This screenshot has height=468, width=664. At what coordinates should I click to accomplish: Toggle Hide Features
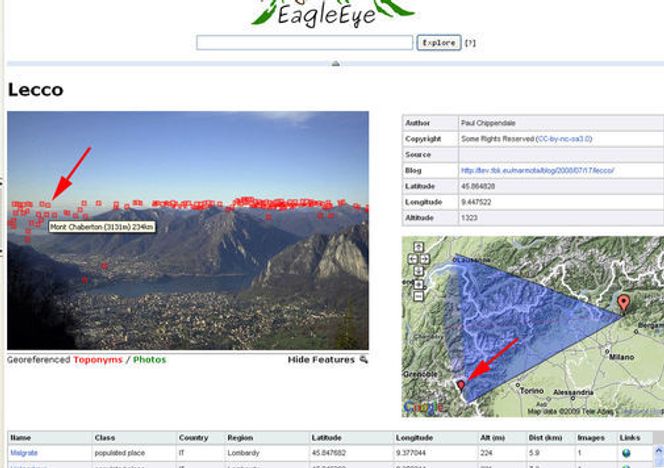321,360
